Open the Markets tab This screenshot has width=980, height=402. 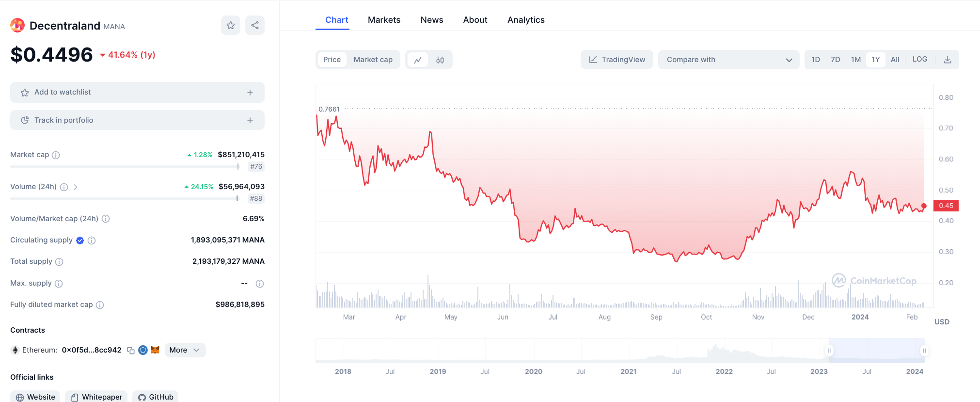tap(384, 20)
